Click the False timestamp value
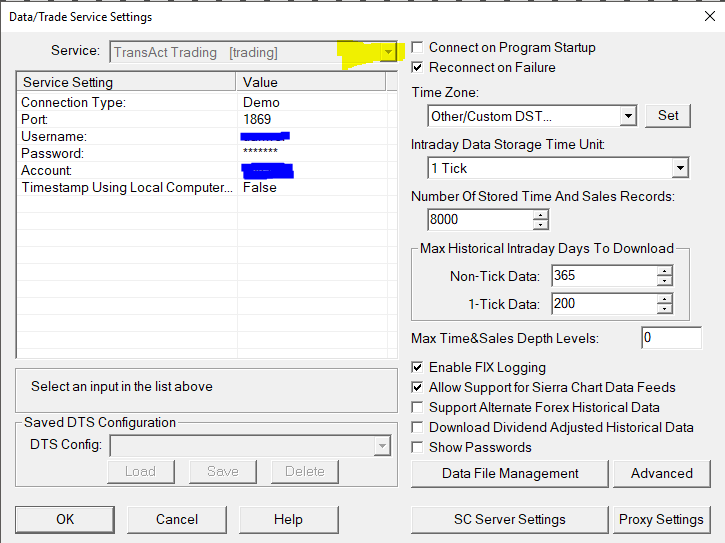The image size is (725, 543). [x=260, y=187]
